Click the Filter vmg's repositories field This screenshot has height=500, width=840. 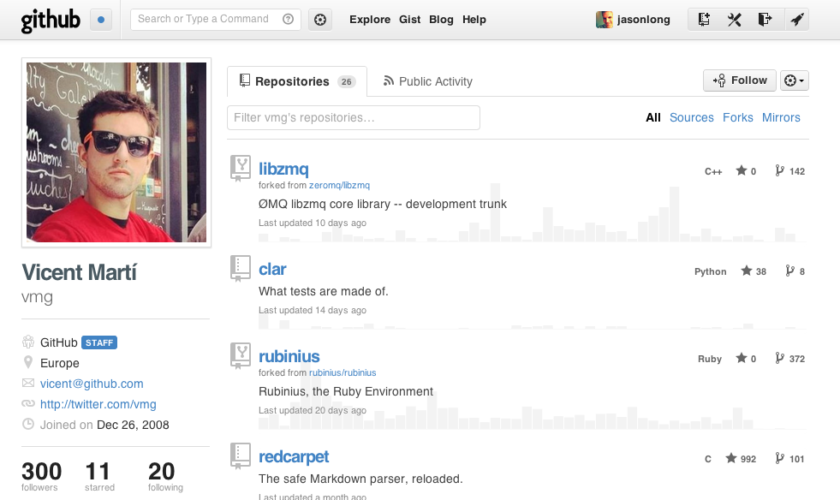click(353, 118)
